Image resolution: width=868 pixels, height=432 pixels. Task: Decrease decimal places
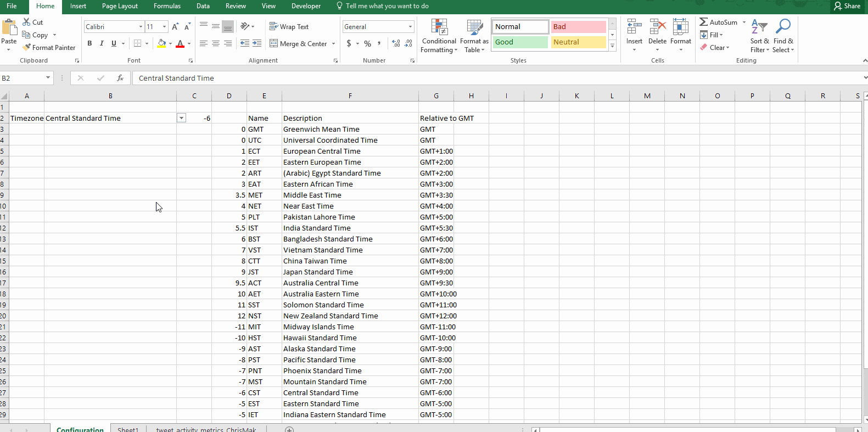(x=408, y=43)
